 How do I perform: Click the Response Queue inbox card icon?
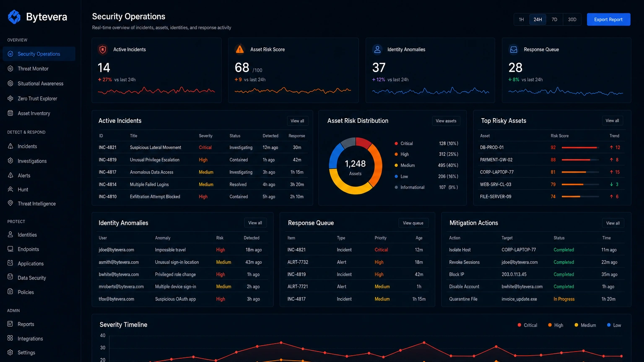click(x=514, y=49)
